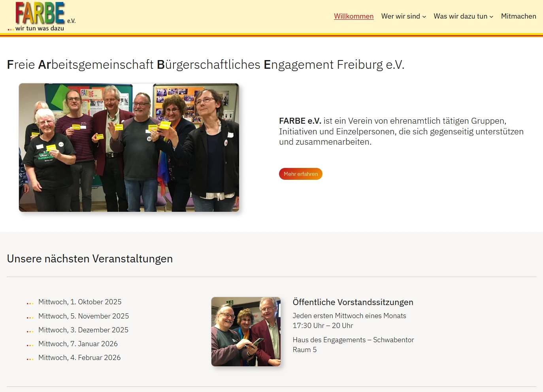Click the Vorstandssitzung photo thumbnail
Screen dimensions: 543x392
[246, 332]
